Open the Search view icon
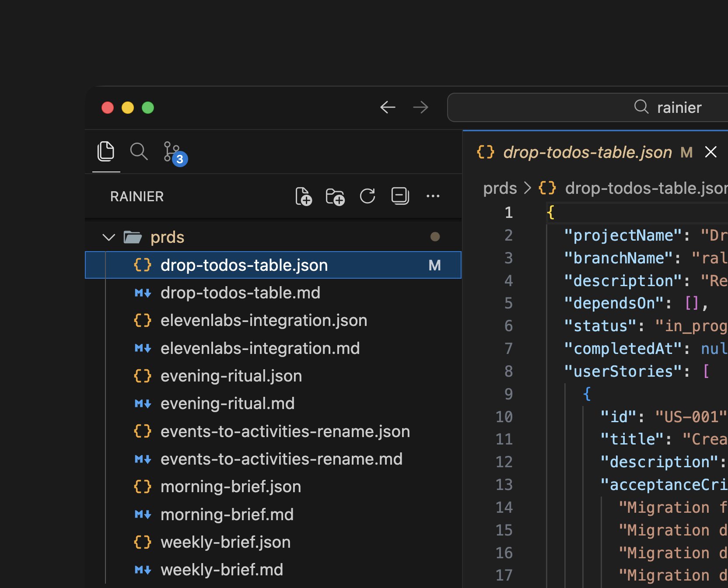Screen dimensions: 728x588 tap(139, 152)
